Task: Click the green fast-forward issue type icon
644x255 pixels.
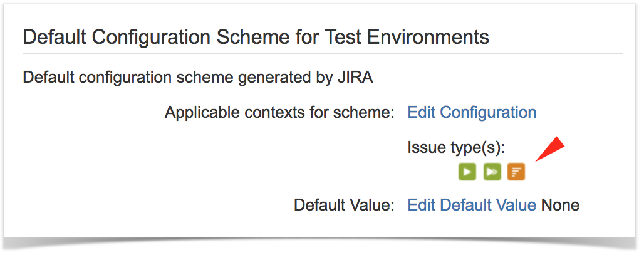Action: (x=492, y=172)
